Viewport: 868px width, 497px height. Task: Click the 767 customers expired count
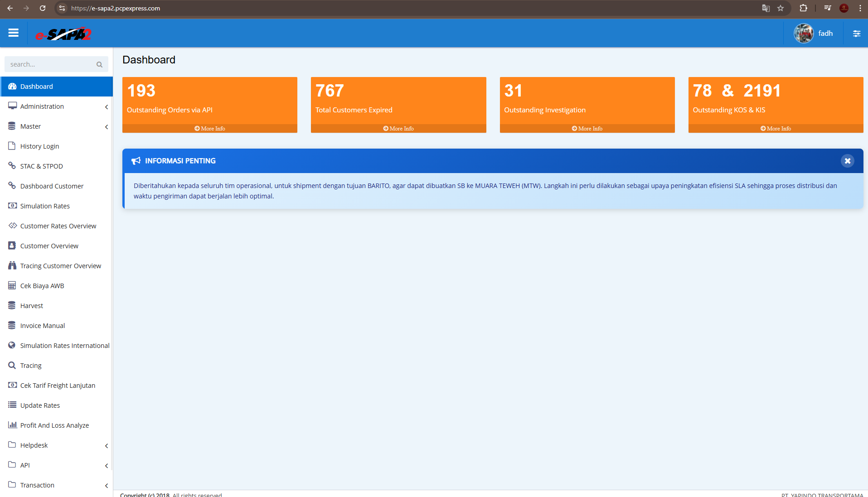point(330,91)
